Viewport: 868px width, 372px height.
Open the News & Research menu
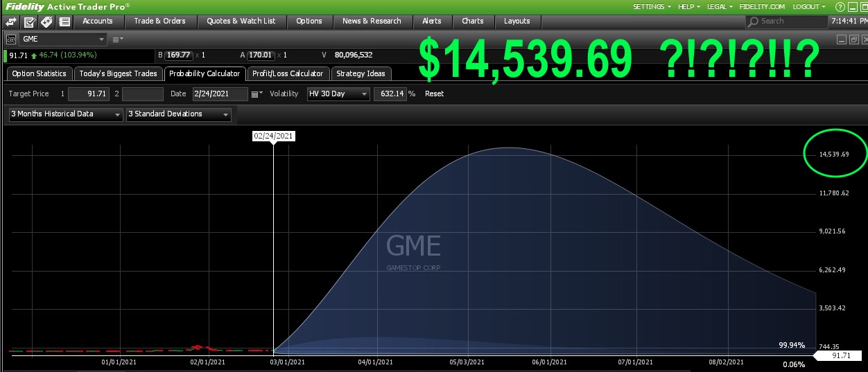(x=372, y=21)
